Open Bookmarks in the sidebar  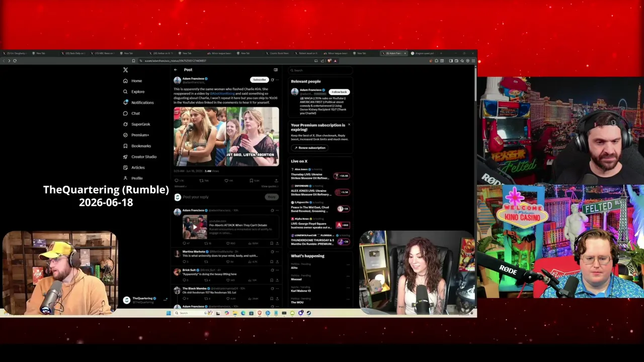point(137,146)
